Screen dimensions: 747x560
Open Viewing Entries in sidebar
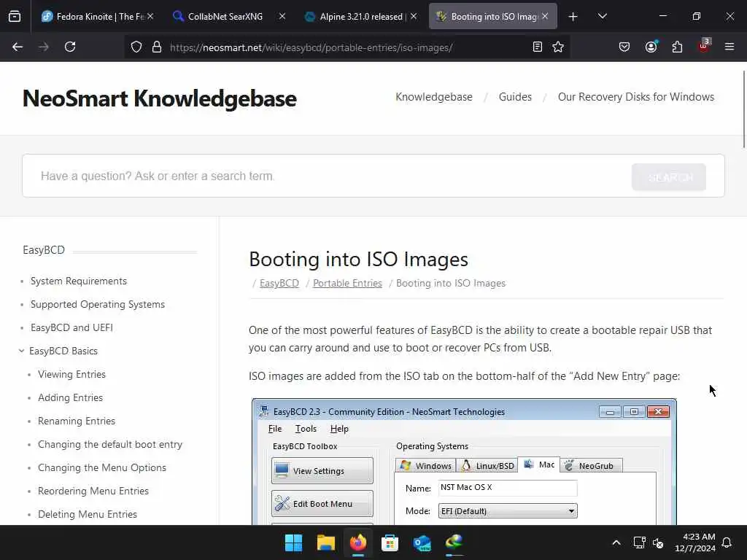pos(71,374)
